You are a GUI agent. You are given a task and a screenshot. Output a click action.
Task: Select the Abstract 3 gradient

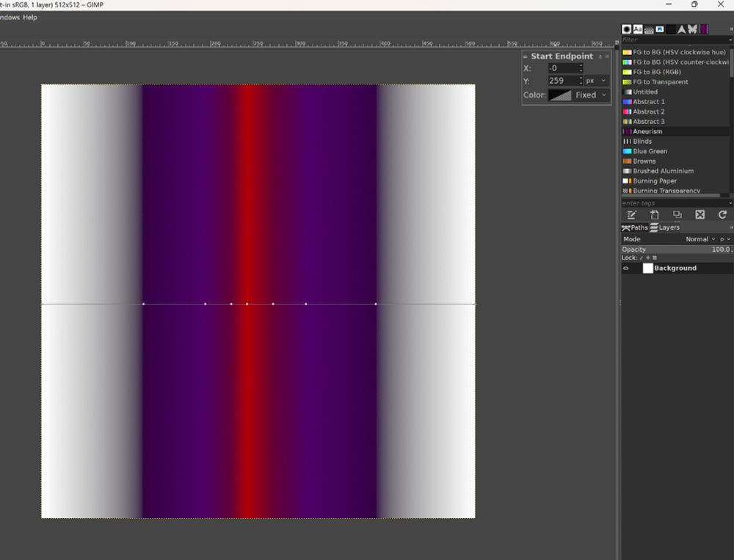coord(675,122)
